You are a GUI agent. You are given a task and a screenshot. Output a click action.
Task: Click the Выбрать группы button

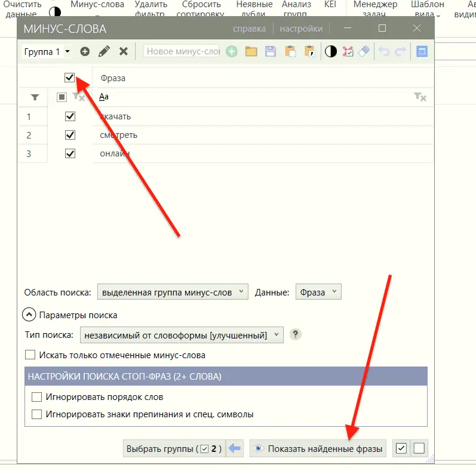[x=174, y=448]
